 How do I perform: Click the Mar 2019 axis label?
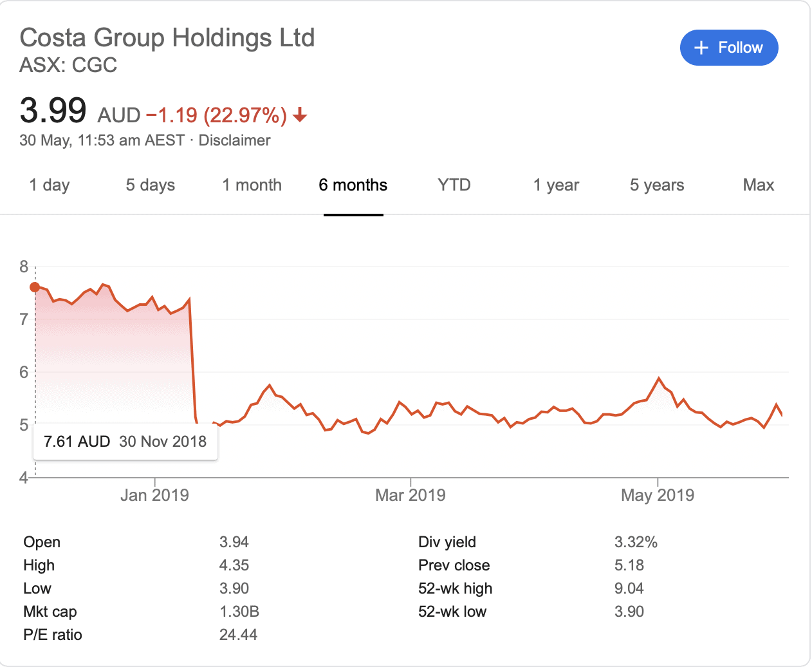(x=411, y=495)
